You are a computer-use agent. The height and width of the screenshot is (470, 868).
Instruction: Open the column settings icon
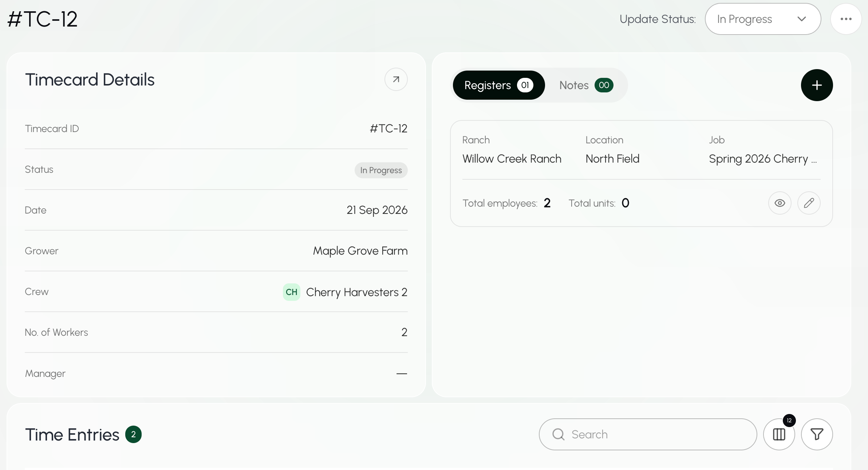(779, 434)
